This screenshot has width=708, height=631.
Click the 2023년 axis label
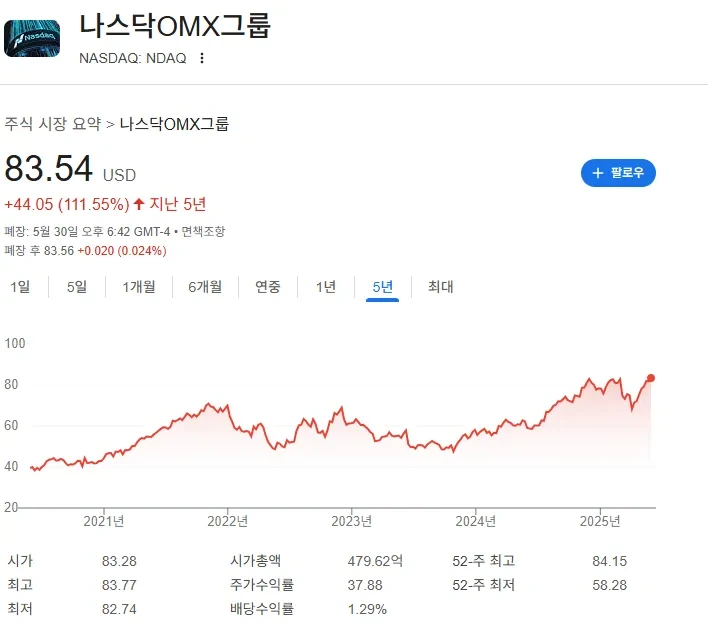tap(352, 521)
